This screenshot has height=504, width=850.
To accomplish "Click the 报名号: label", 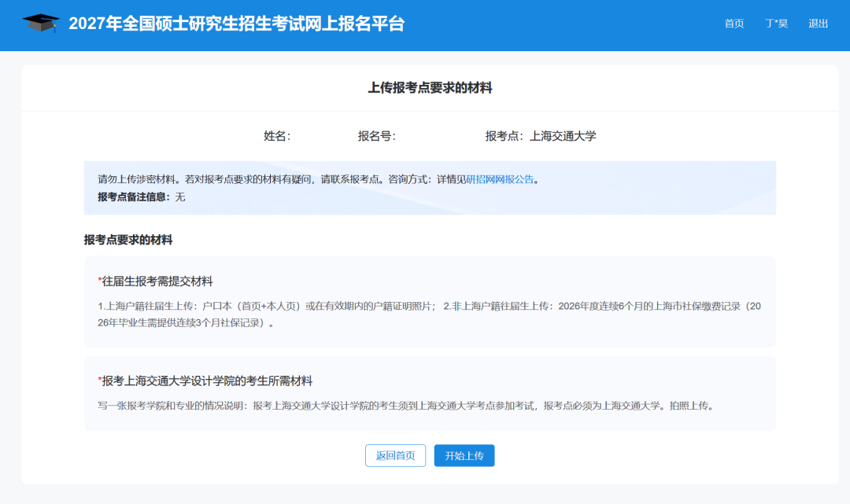I will pos(377,136).
